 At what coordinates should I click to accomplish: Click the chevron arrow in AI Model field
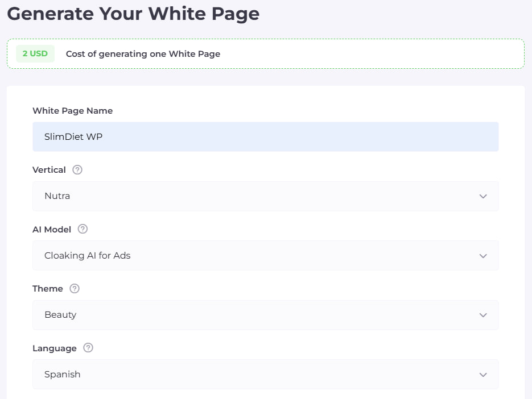[x=483, y=256]
